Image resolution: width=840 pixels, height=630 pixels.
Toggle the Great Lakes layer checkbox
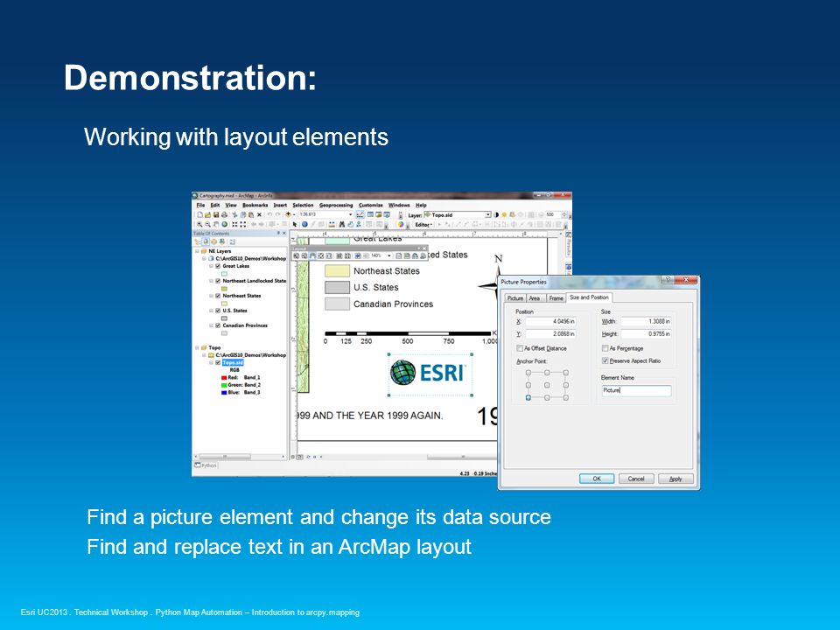(218, 266)
